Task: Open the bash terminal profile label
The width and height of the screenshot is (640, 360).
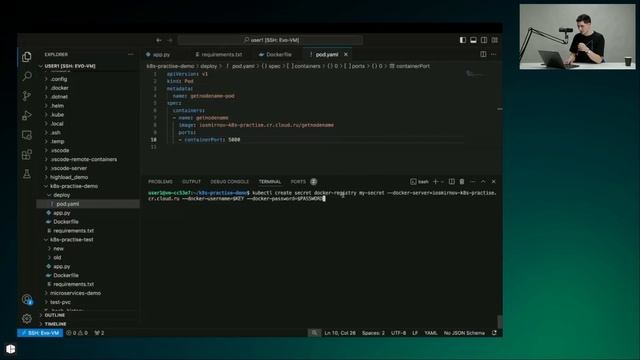Action: [420, 182]
